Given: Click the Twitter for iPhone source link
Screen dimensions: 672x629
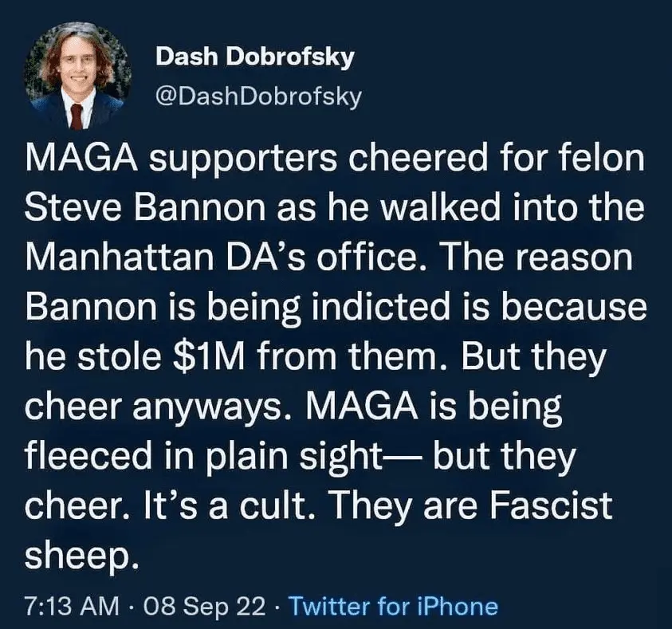Looking at the screenshot, I should [393, 607].
